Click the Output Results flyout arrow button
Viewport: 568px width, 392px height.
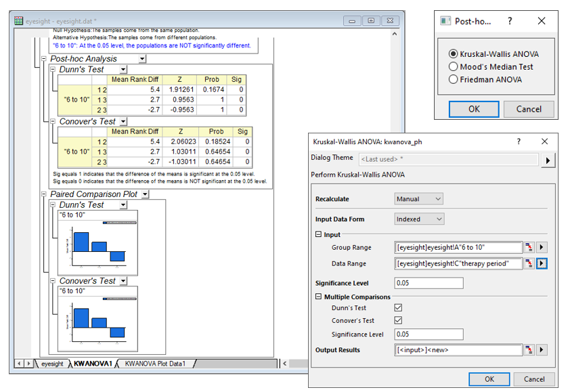(542, 350)
